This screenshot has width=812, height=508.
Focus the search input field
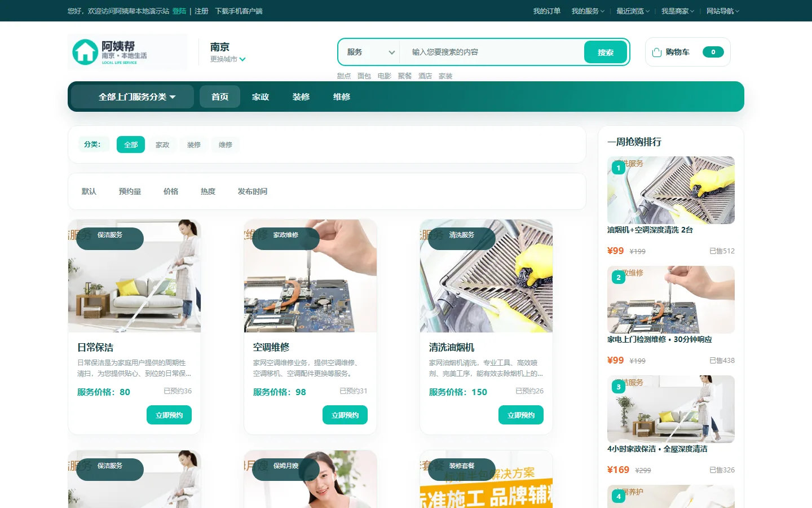click(x=492, y=52)
